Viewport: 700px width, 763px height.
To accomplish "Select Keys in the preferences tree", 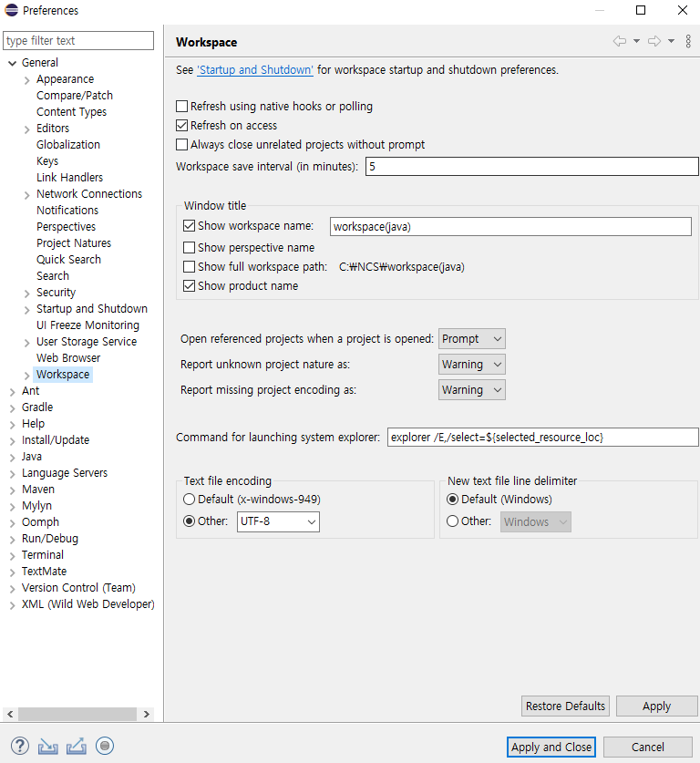I will (47, 161).
